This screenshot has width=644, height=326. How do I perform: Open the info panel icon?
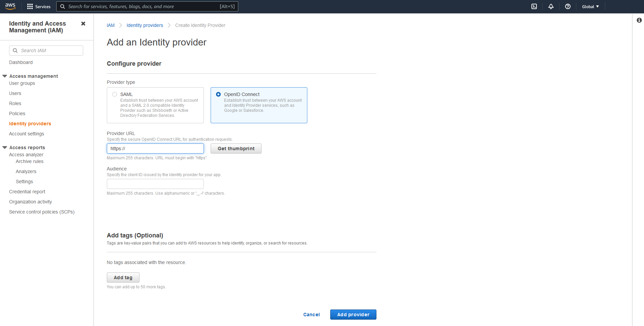click(639, 20)
